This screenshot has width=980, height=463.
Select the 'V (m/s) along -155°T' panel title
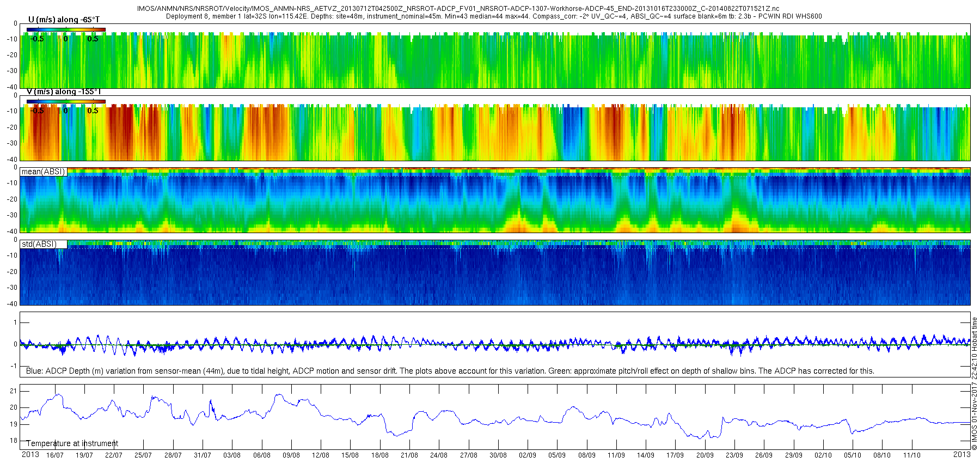64,92
